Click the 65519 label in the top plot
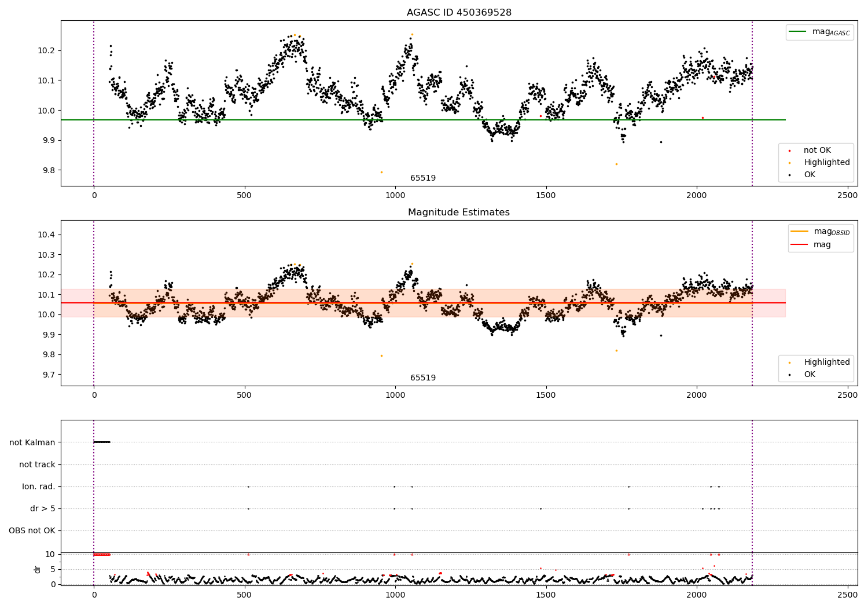The width and height of the screenshot is (868, 608). point(423,178)
